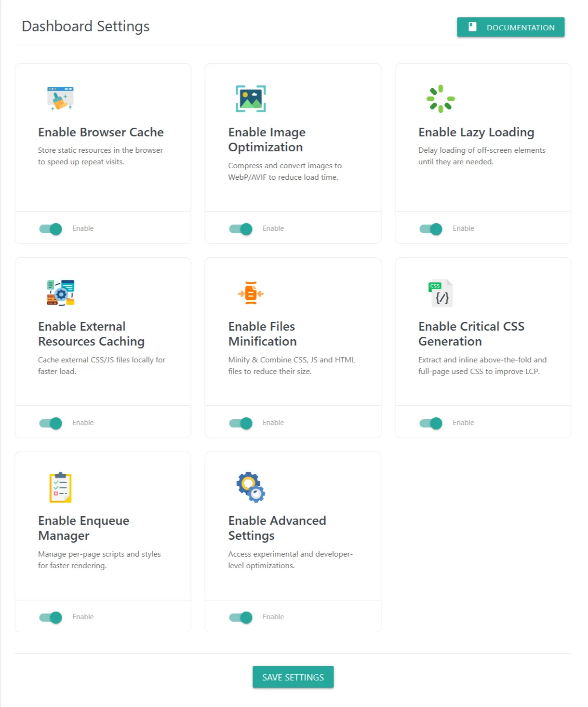Click the book icon in Documentation button

[x=472, y=27]
